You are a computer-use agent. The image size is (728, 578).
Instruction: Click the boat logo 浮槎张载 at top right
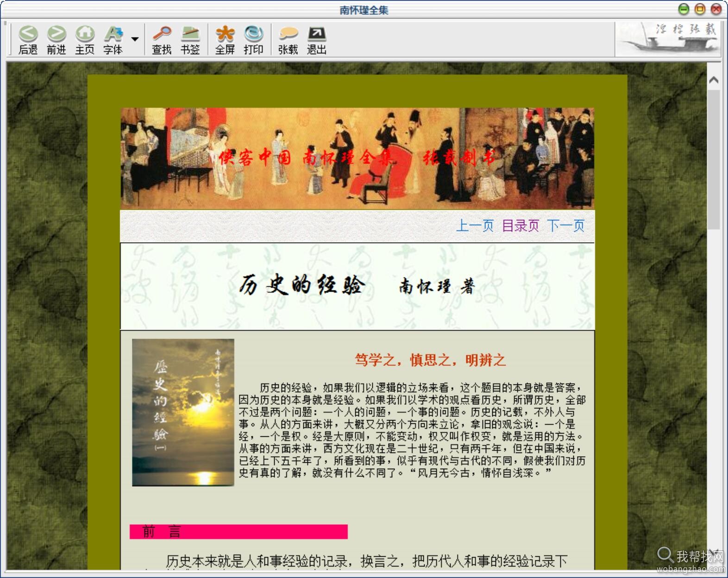pyautogui.click(x=668, y=38)
